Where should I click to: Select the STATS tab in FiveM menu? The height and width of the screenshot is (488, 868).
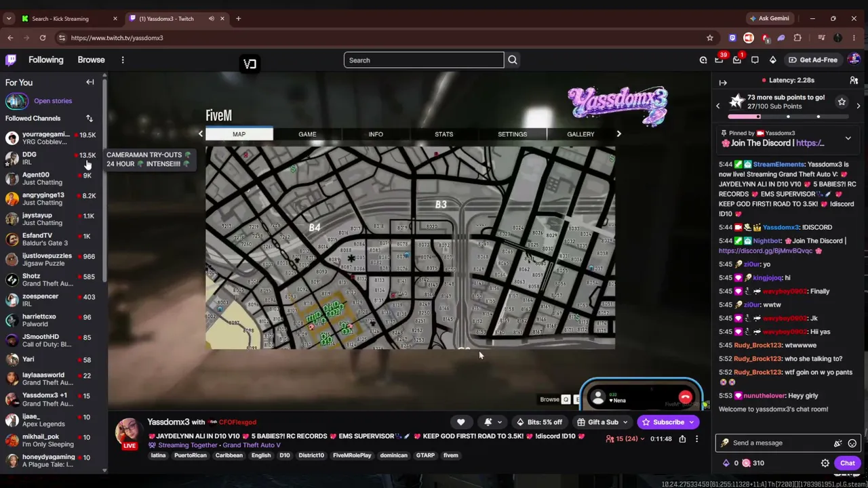coord(444,134)
